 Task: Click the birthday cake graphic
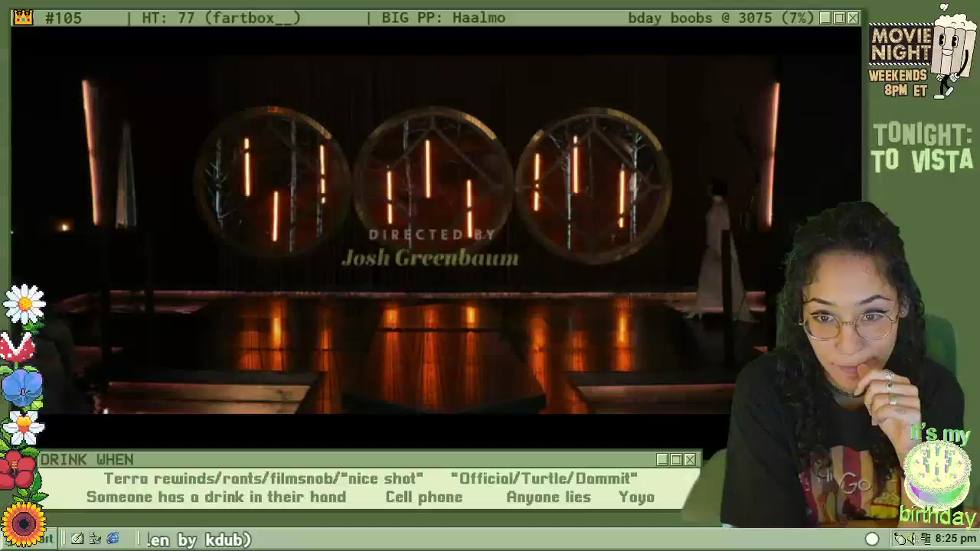937,474
